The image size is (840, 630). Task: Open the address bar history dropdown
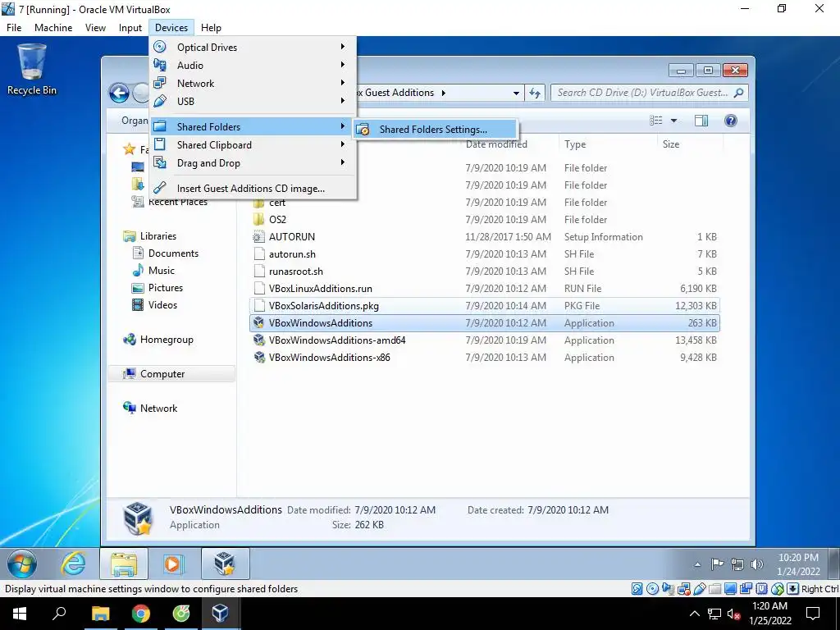[x=516, y=93]
